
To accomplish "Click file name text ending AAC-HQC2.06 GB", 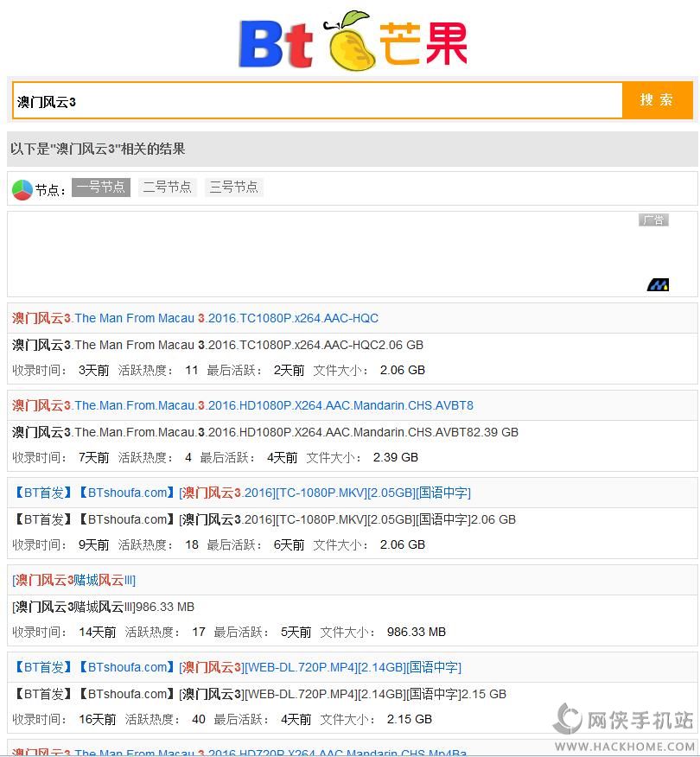I will 218,345.
